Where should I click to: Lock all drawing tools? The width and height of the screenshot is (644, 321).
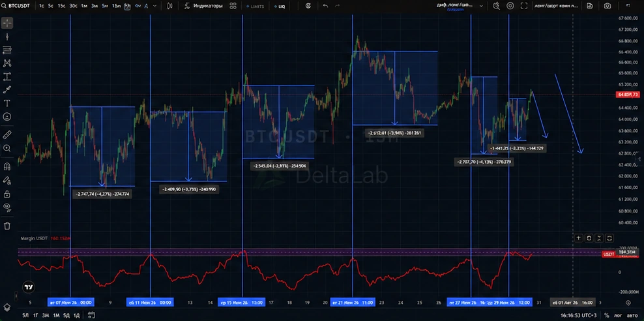pyautogui.click(x=7, y=194)
